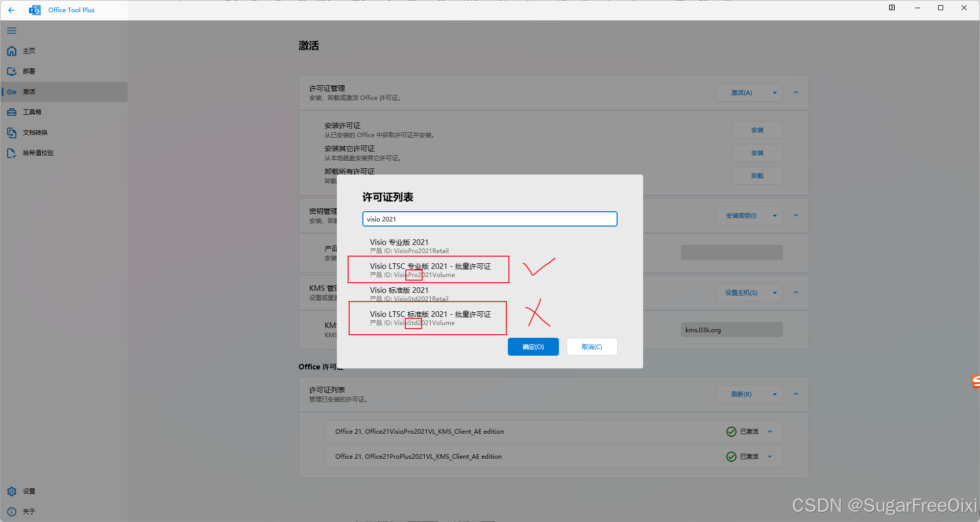Click the Office Tool Plus logo
Image resolution: width=980 pixels, height=522 pixels.
35,10
